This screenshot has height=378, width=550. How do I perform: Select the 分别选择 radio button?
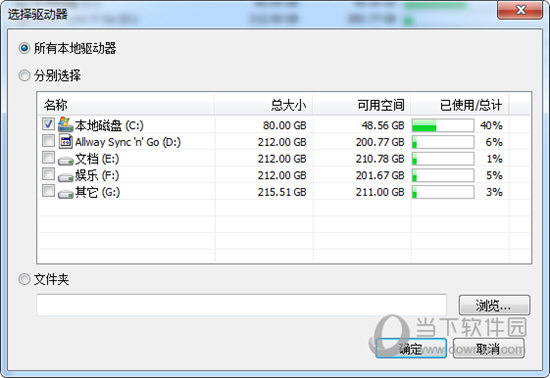24,75
